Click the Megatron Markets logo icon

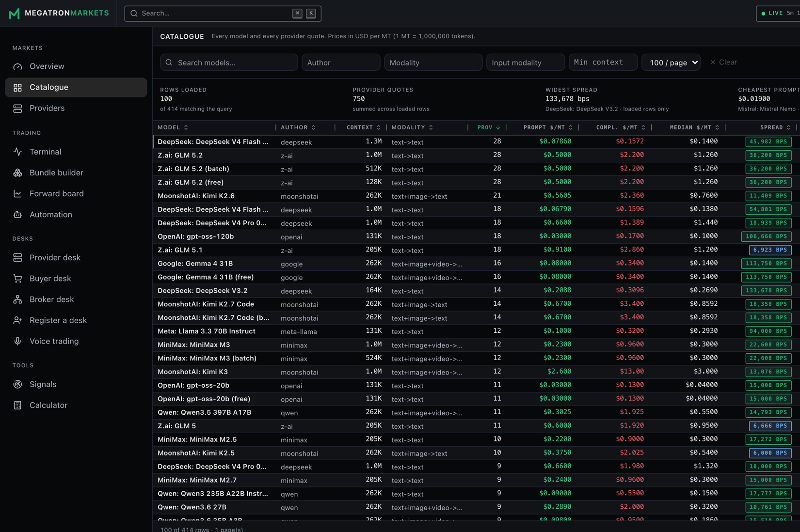click(14, 13)
